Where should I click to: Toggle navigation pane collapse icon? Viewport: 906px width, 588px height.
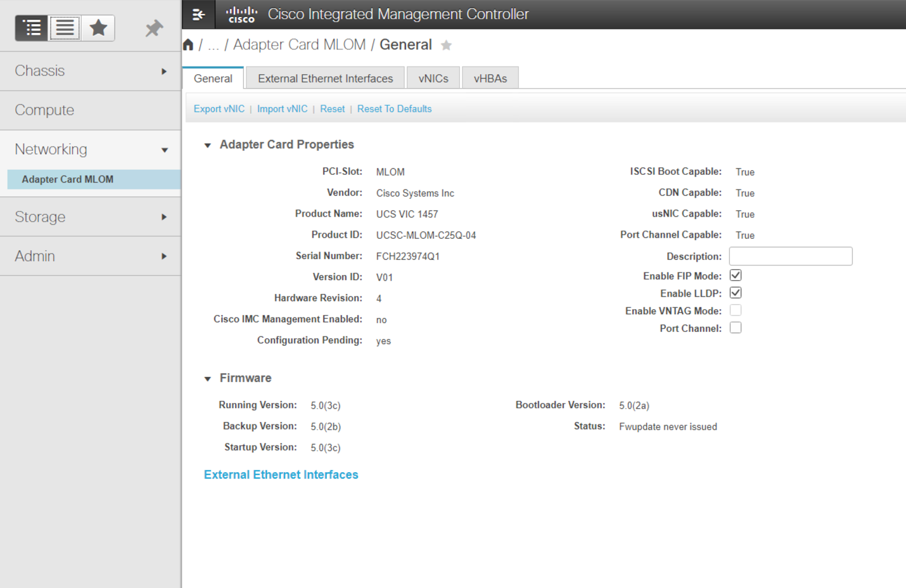pos(198,14)
